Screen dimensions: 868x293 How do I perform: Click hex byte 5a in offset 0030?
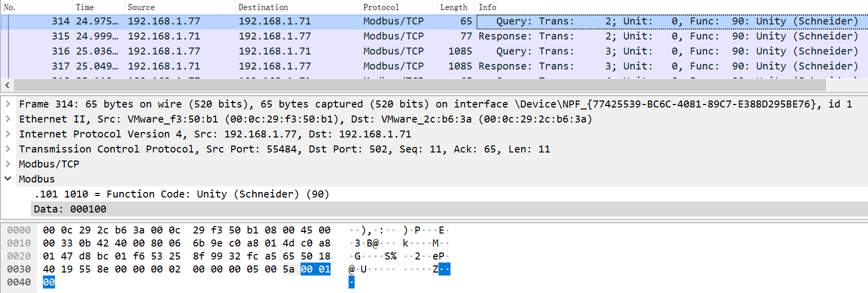(x=289, y=269)
